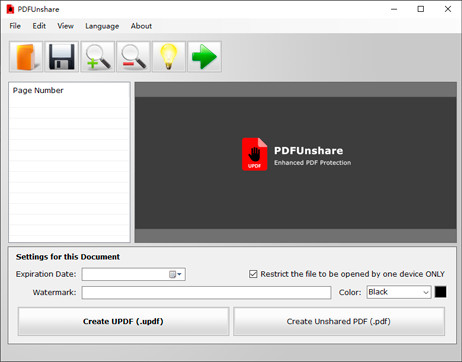462x362 pixels.
Task: Open the File menu
Action: 15,26
